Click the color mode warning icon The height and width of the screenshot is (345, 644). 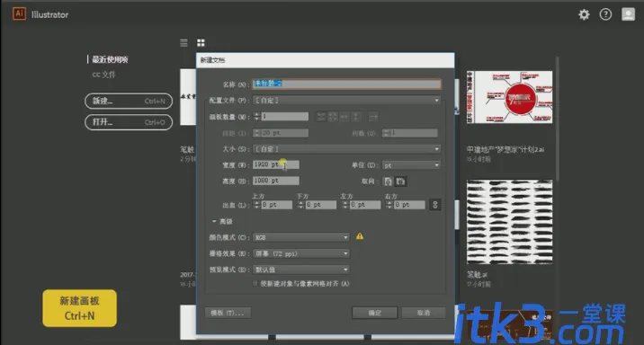click(360, 236)
